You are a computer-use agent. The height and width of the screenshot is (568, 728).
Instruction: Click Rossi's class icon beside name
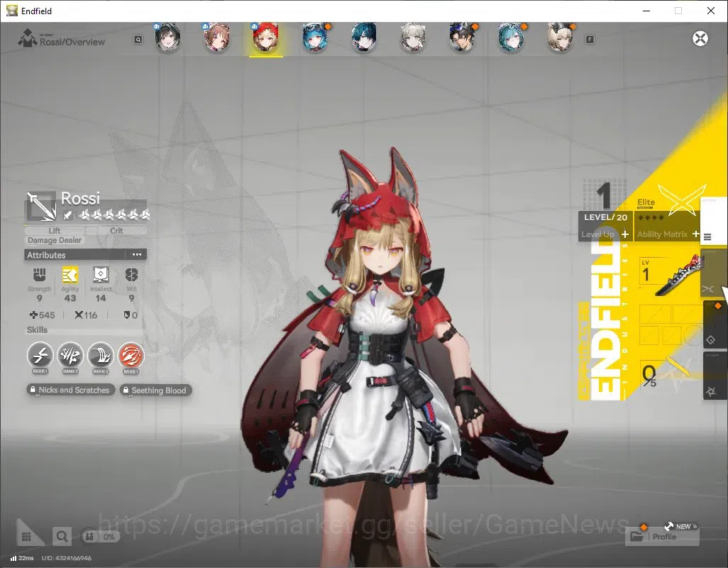click(x=41, y=206)
